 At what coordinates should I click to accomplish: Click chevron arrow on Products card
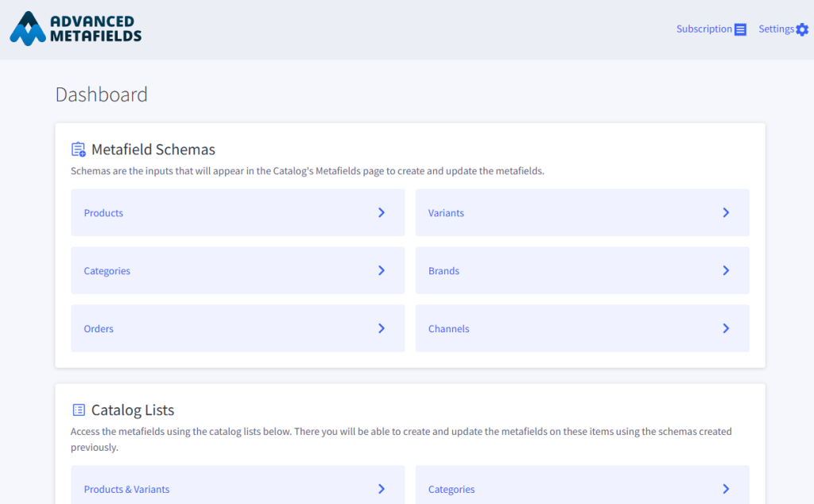[382, 213]
